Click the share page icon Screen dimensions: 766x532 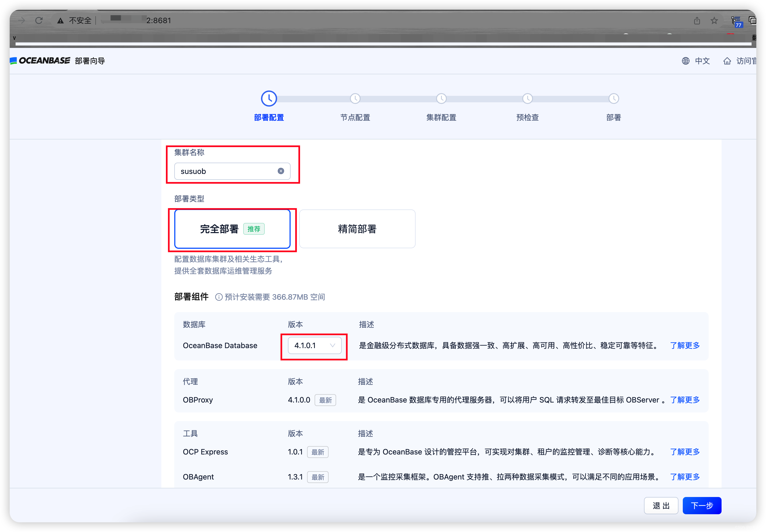point(697,21)
